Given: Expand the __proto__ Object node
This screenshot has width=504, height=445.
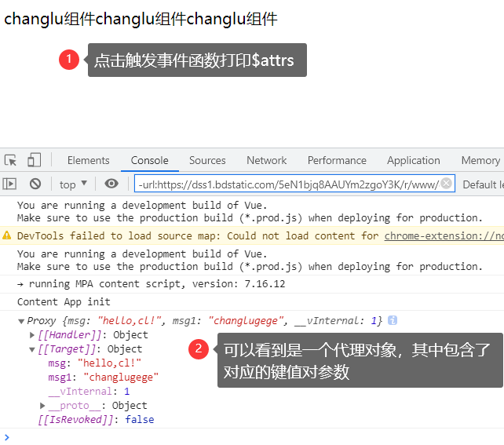Looking at the screenshot, I should click(42, 406).
